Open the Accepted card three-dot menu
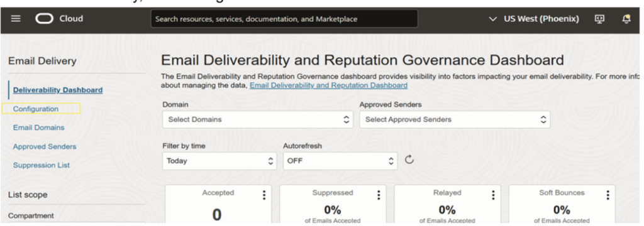The height and width of the screenshot is (226, 644). click(x=264, y=195)
